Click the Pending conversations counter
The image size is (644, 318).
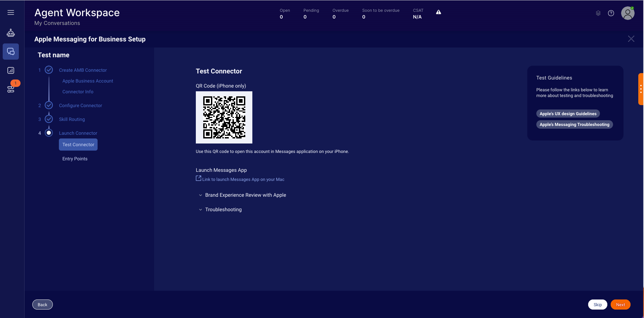tap(311, 14)
